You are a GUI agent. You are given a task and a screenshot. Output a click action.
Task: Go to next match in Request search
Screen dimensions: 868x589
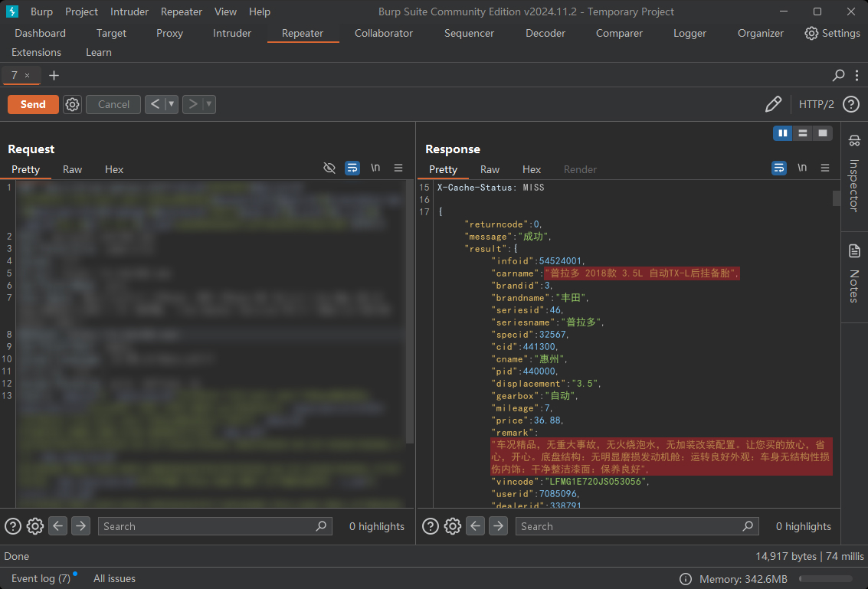[80, 526]
